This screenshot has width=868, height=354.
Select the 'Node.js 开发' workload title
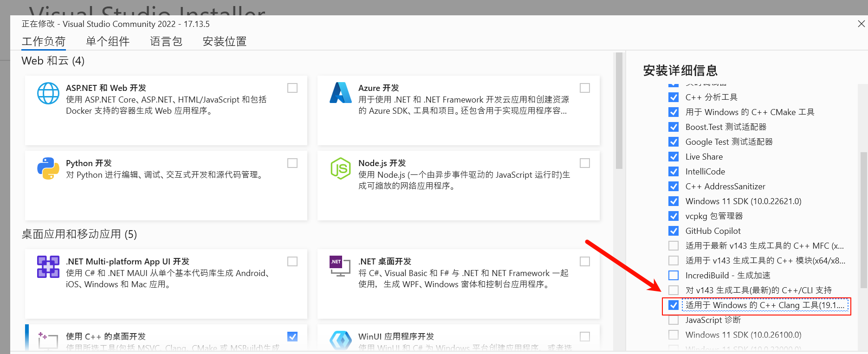pyautogui.click(x=382, y=163)
